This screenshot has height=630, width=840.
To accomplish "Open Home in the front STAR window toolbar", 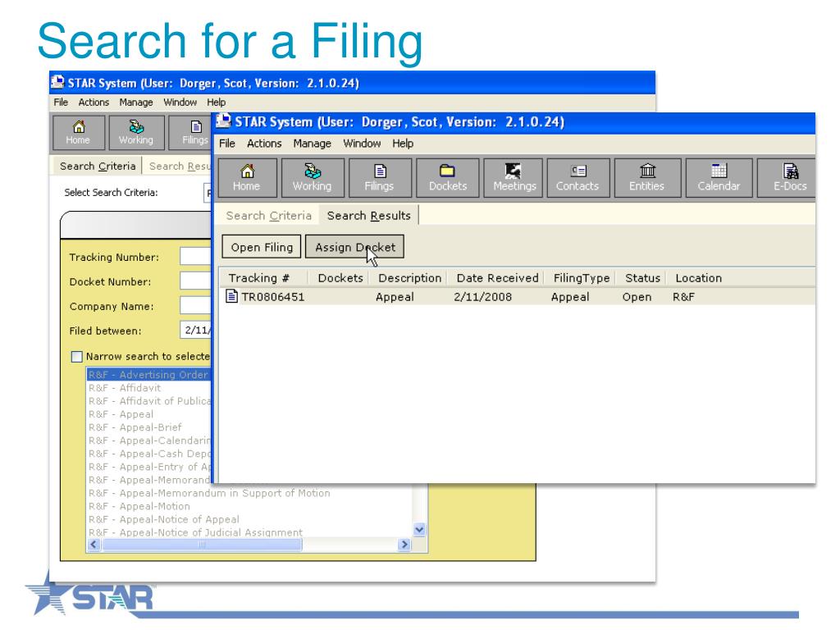I will 246,178.
